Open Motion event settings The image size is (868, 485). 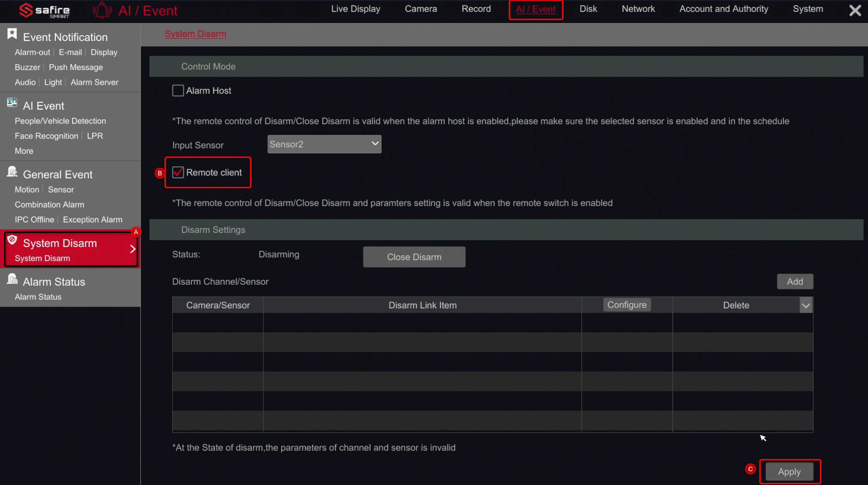(27, 190)
